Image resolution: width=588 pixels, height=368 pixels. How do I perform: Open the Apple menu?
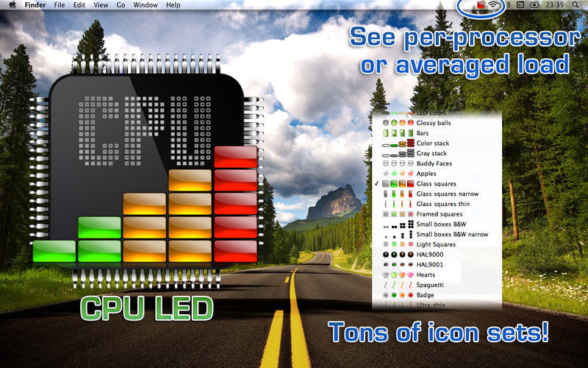coord(12,5)
